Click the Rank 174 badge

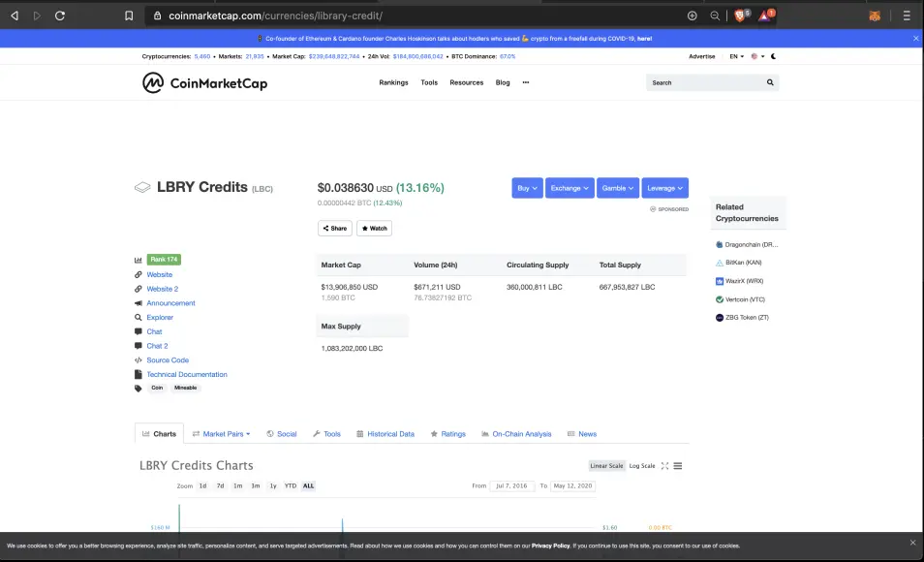(164, 260)
